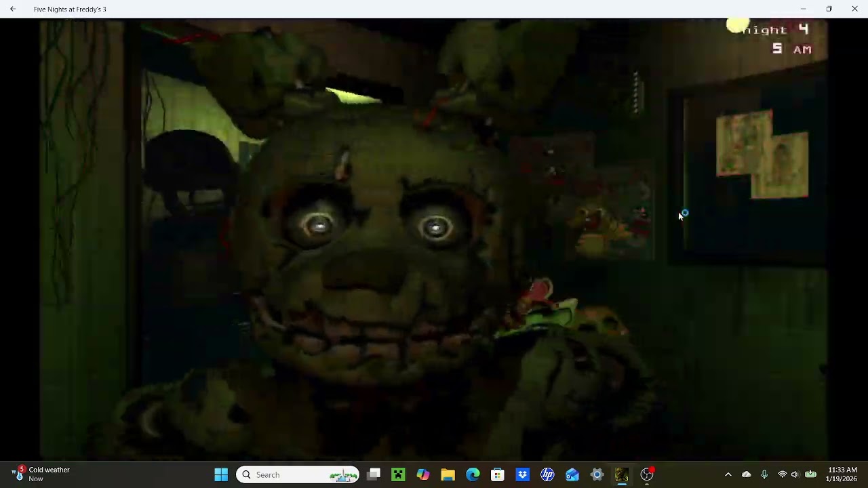The height and width of the screenshot is (488, 868).
Task: Select the Five Nights at Freddy's 3 taskbar icon
Action: point(622,474)
